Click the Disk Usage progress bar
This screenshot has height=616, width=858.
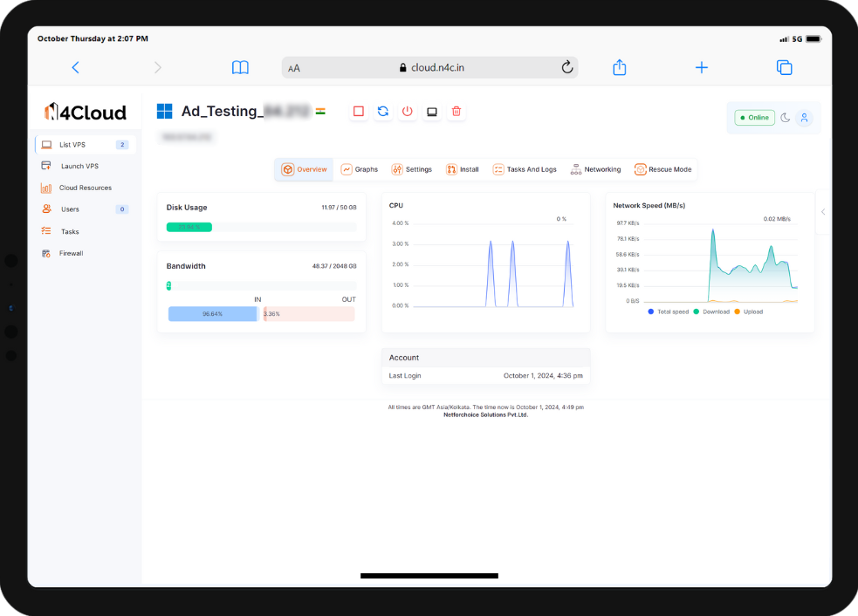tap(261, 227)
